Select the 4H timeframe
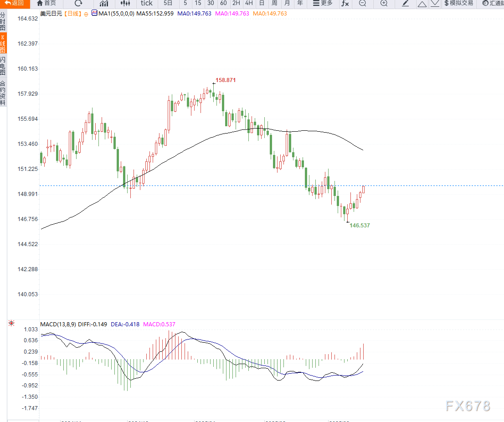 (x=249, y=3)
